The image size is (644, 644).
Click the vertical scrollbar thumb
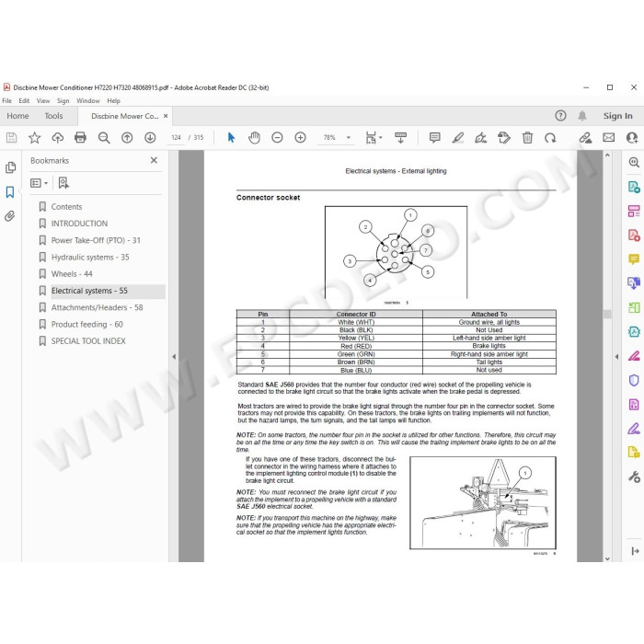[607, 315]
